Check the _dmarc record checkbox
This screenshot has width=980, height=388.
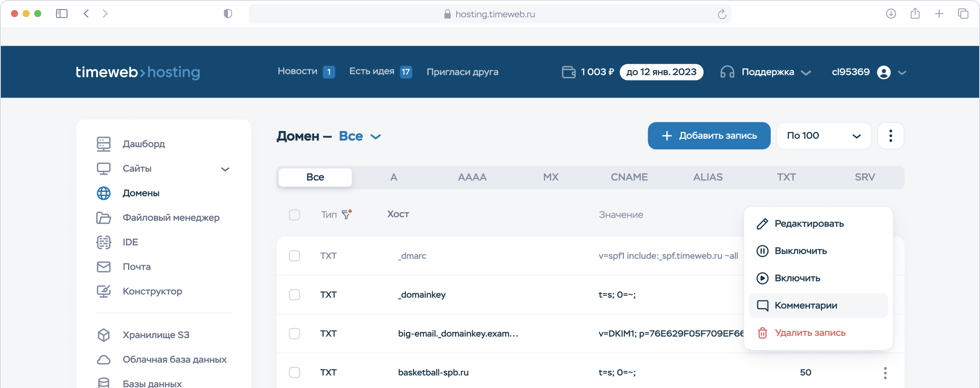pos(295,256)
